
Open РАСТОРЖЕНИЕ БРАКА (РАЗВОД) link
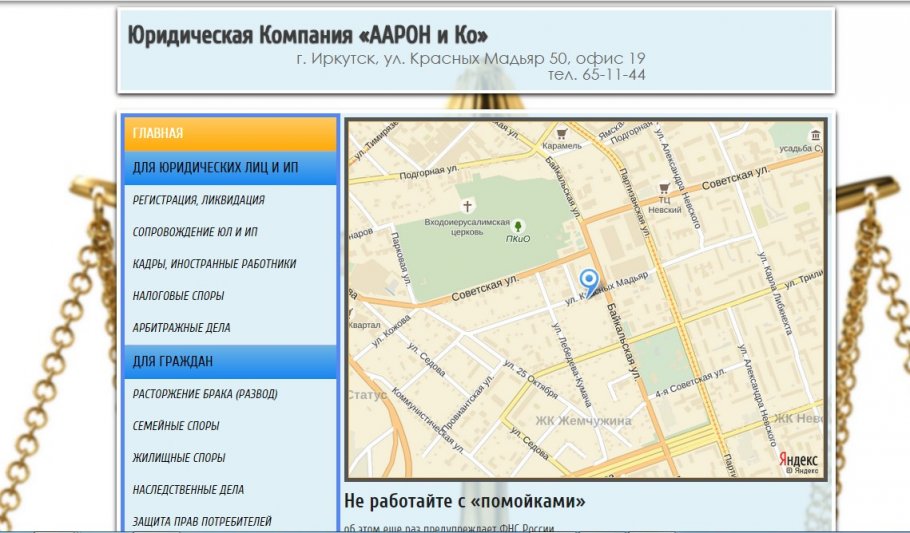(x=205, y=394)
